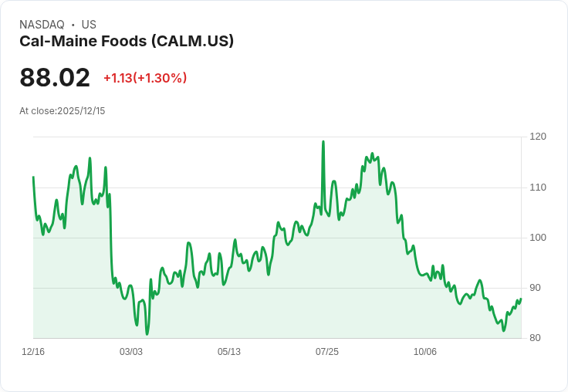
Task: Click the NASDAQ exchange label
Action: 42,25
